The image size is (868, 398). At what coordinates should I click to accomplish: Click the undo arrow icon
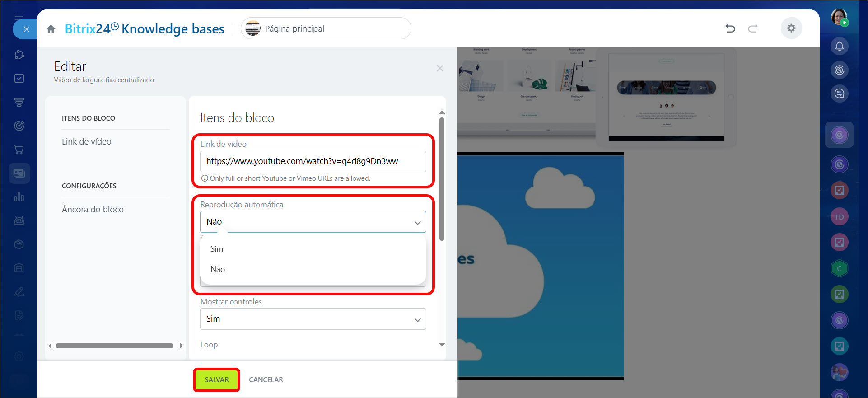[730, 28]
